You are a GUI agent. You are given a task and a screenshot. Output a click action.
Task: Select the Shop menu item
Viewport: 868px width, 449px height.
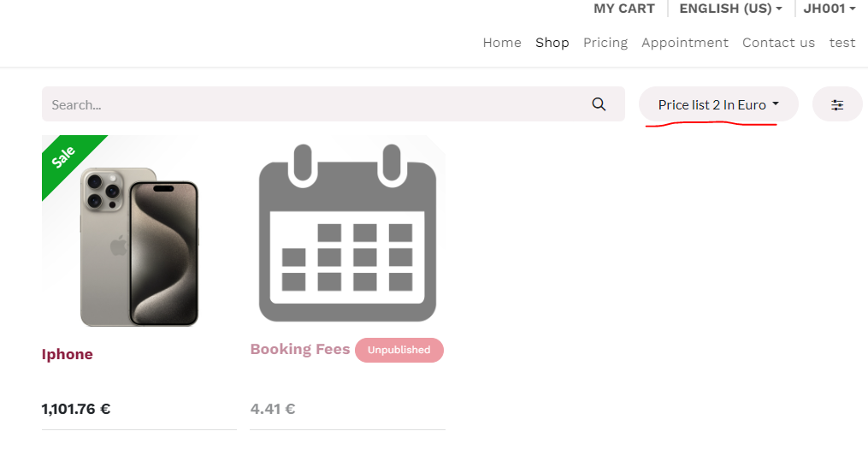pos(552,43)
